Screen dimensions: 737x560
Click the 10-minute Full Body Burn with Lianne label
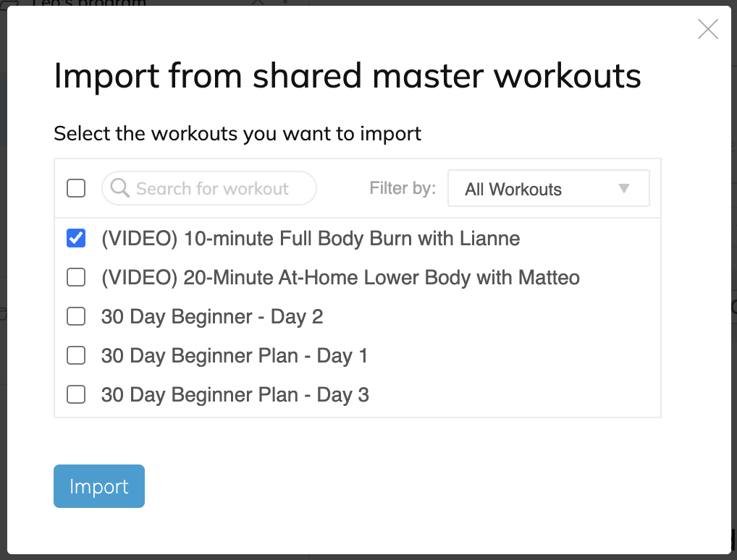tap(311, 238)
